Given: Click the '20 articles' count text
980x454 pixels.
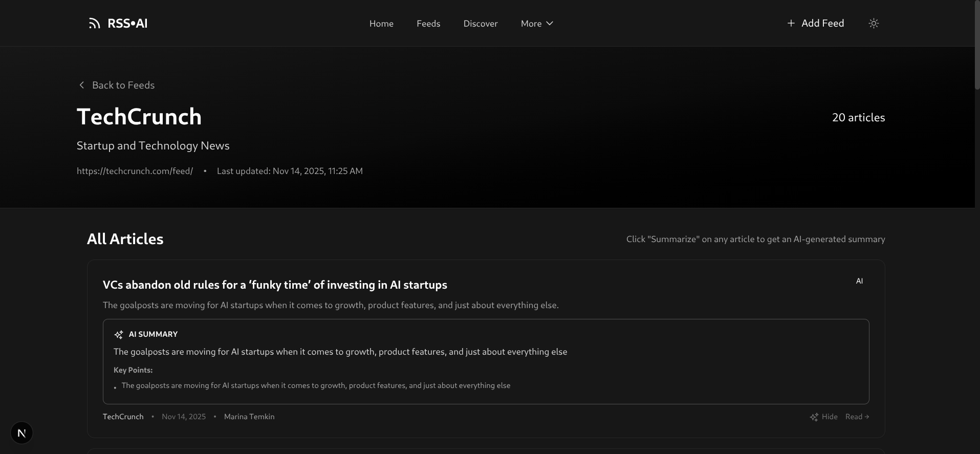Looking at the screenshot, I should pos(858,117).
